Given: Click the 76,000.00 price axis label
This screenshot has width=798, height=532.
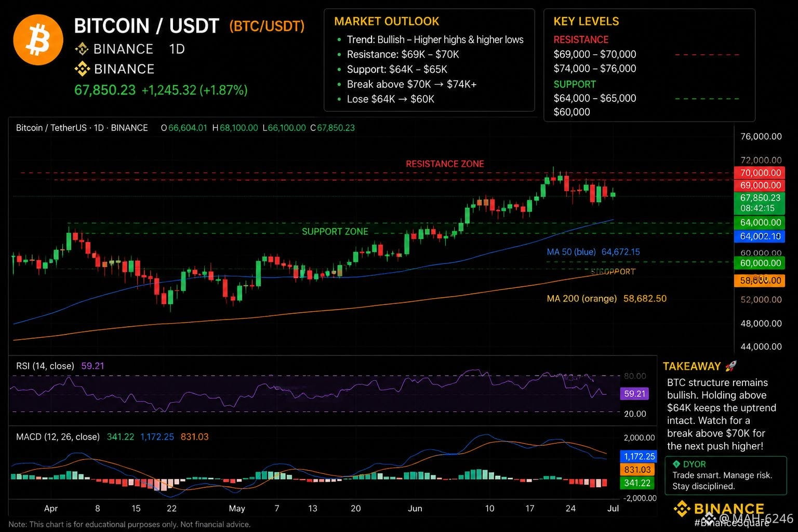Looking at the screenshot, I should 761,137.
